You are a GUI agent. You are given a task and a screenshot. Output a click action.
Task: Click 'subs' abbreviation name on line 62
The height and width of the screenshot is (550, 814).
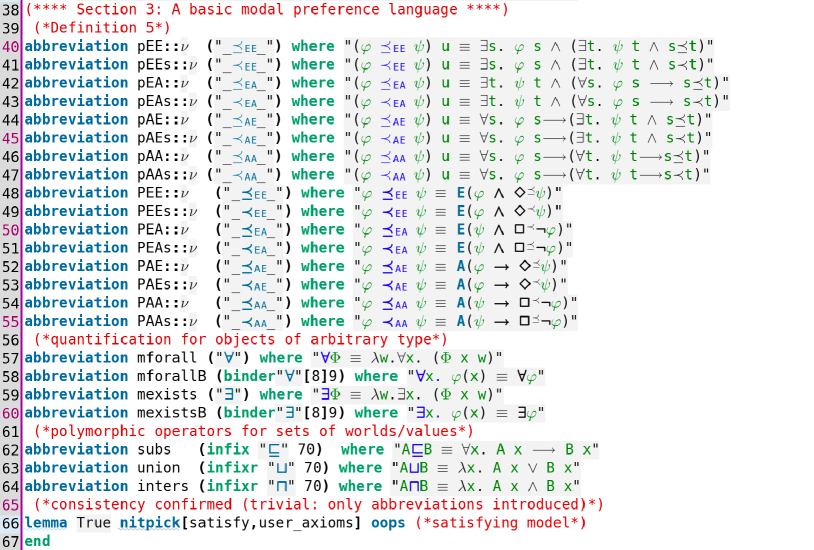coord(154,449)
